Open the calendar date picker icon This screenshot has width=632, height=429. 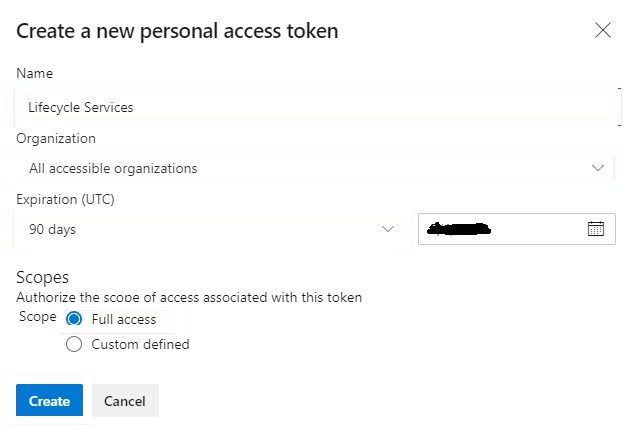click(x=596, y=229)
